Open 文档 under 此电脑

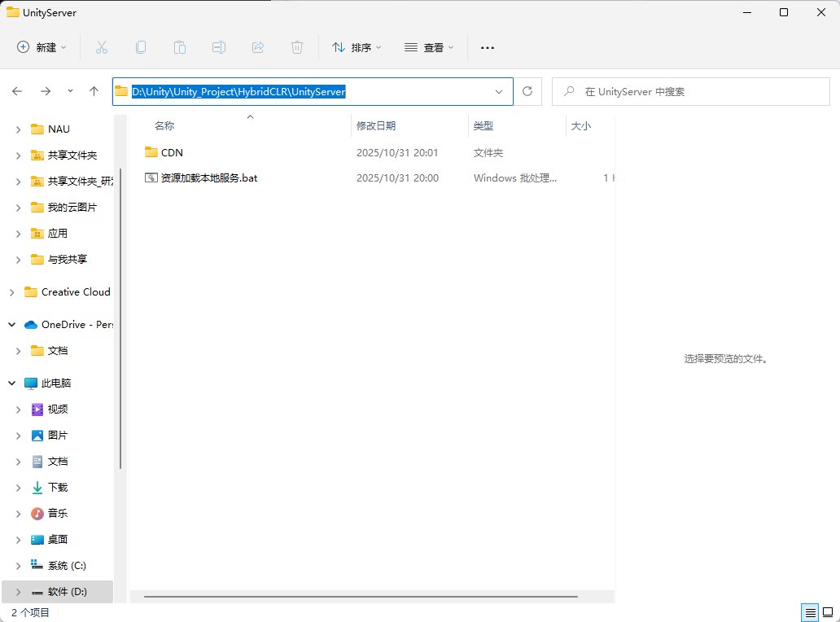pos(50,462)
